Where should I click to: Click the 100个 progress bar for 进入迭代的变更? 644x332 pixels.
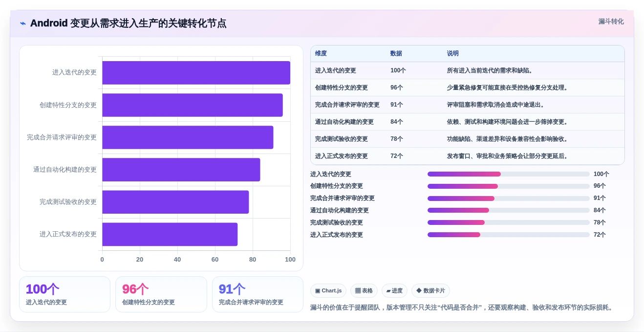coord(509,174)
